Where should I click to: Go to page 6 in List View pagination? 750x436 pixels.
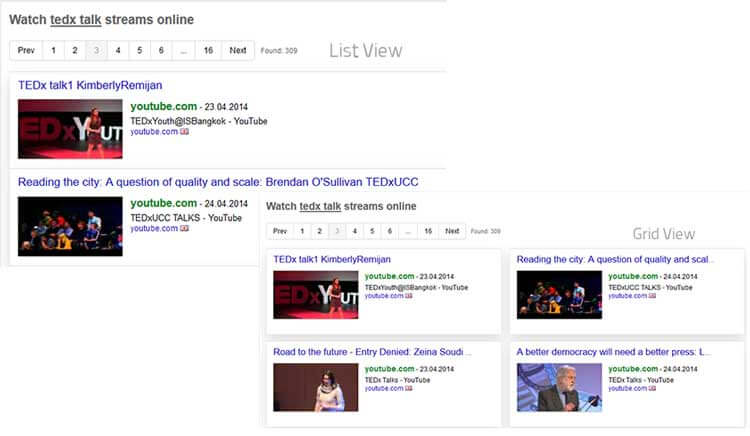161,50
